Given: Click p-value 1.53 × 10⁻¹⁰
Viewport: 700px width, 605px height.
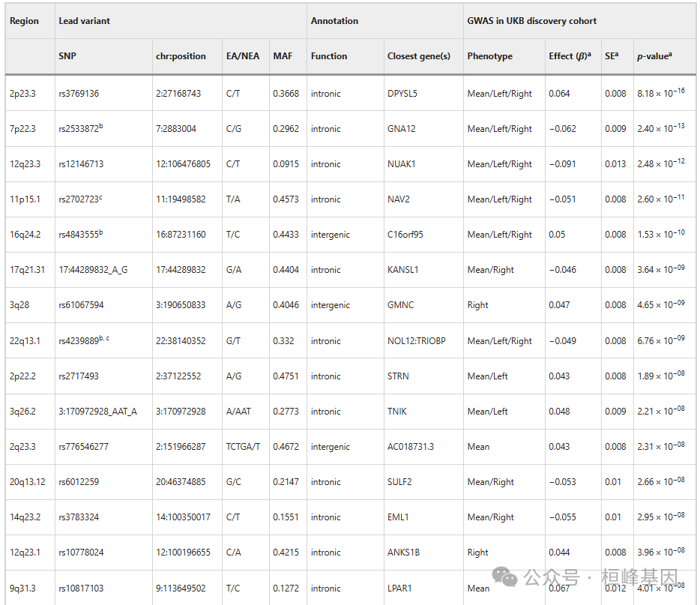Looking at the screenshot, I should [661, 233].
